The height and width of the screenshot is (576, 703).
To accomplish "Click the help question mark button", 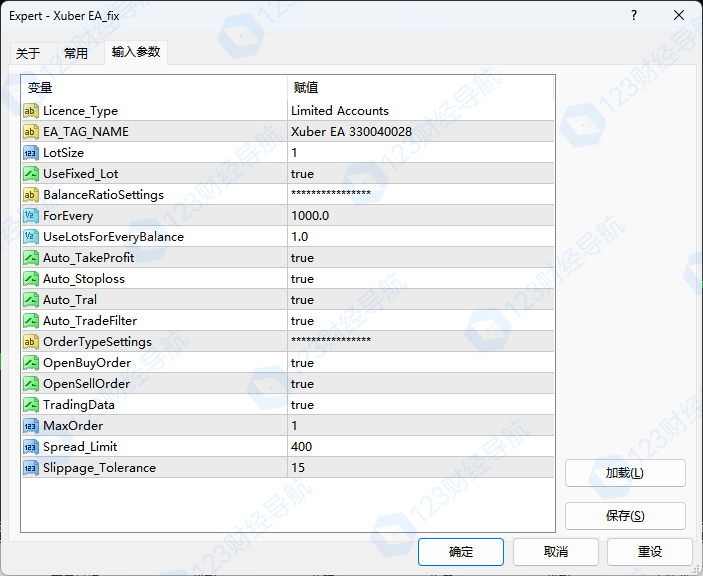I will (634, 16).
